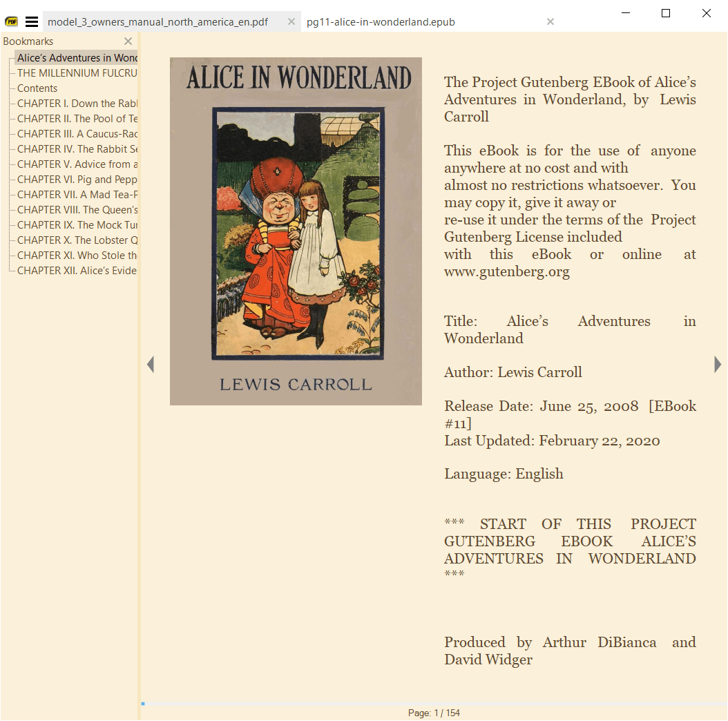The height and width of the screenshot is (721, 728).
Task: Go to CHAPTER X. The Lobster Quadrille
Action: [x=77, y=240]
